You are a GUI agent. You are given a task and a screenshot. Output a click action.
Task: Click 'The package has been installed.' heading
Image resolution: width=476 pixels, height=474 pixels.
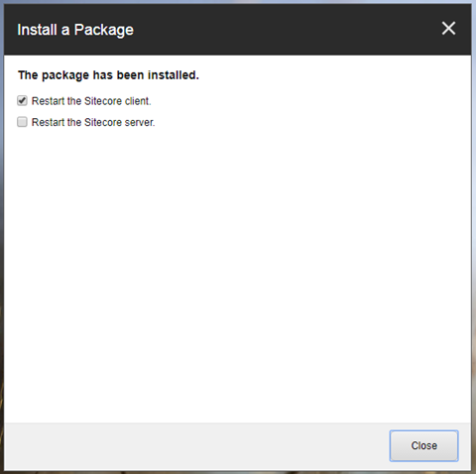tap(108, 75)
